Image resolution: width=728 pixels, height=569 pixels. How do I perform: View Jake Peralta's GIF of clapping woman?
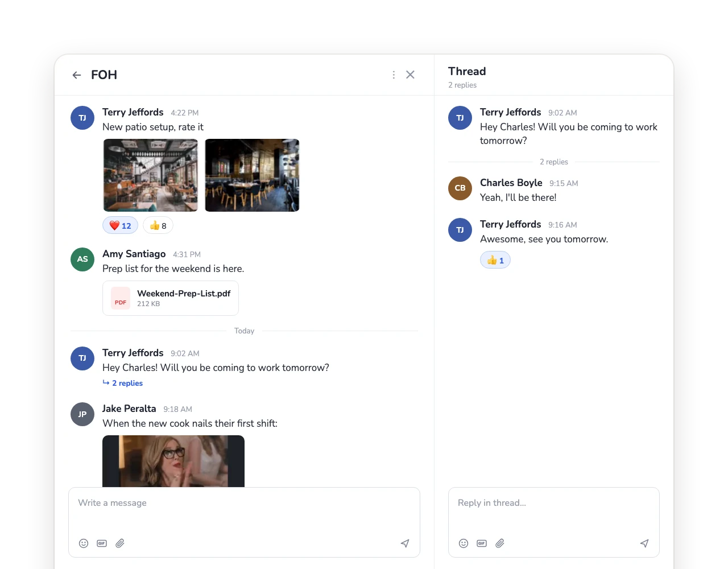point(173,461)
